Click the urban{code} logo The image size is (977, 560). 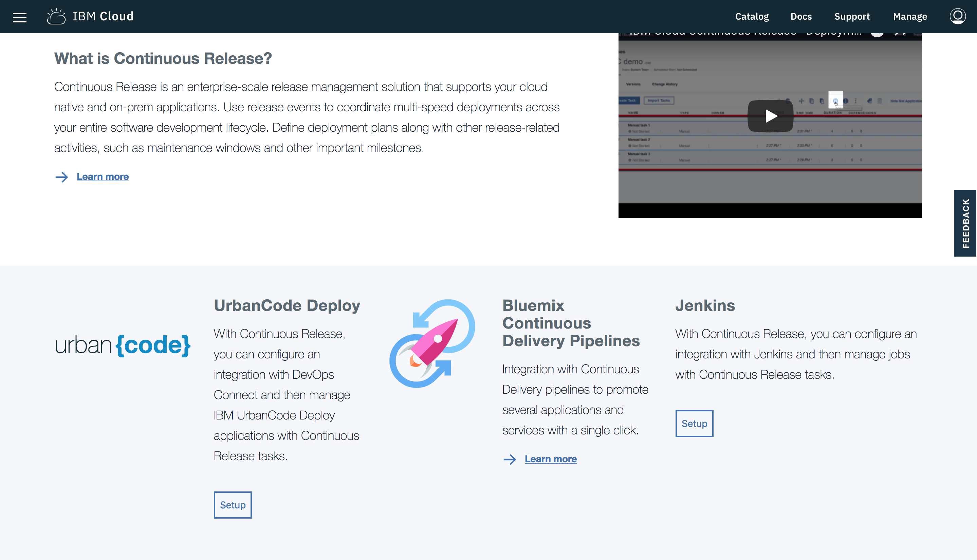pyautogui.click(x=123, y=345)
